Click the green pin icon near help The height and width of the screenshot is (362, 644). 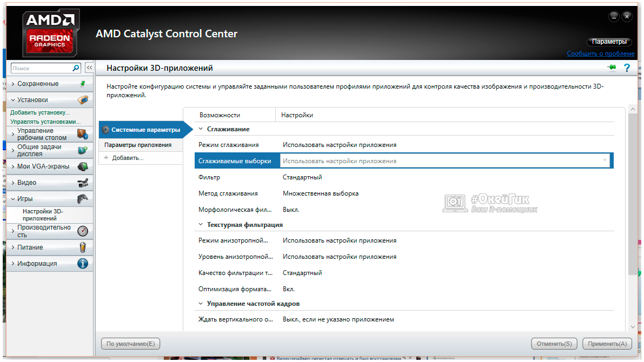(612, 68)
